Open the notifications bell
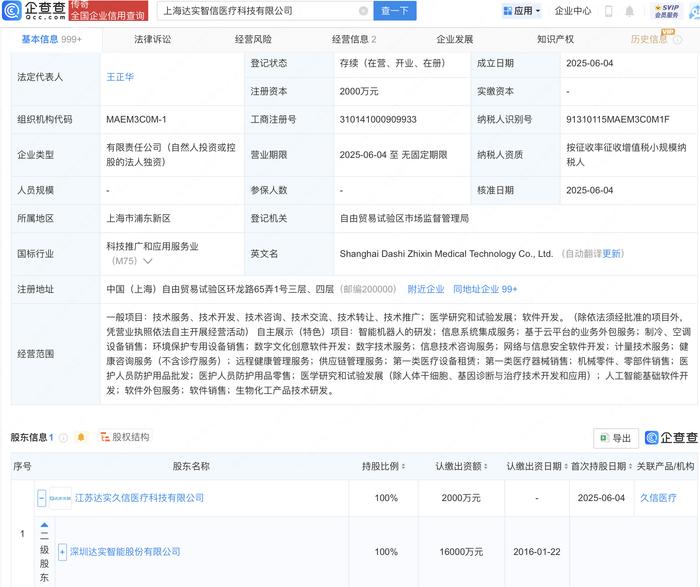 tap(629, 11)
